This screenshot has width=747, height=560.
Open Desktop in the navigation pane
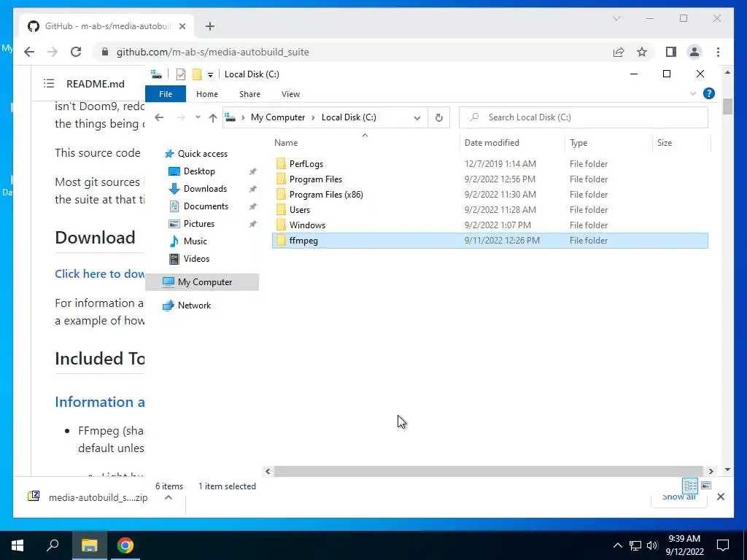[199, 171]
